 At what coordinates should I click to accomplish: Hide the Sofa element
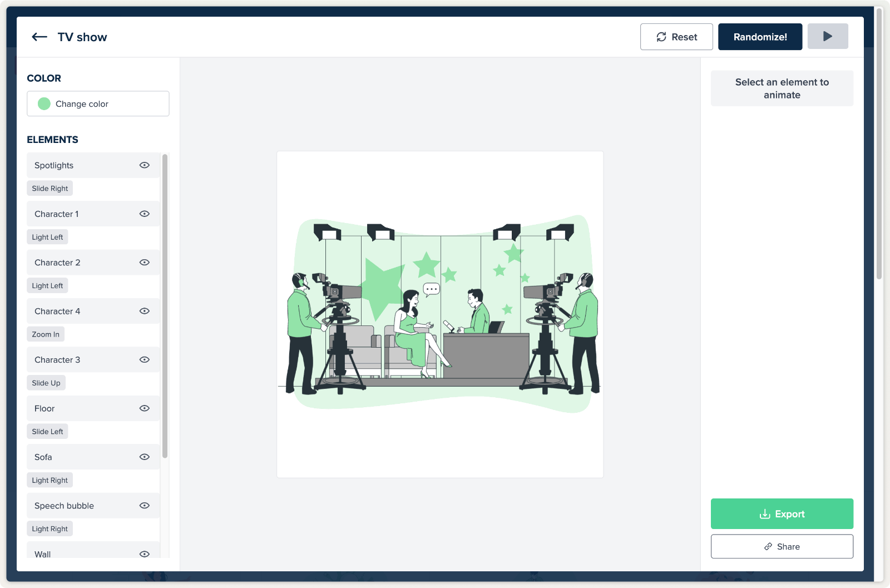(145, 457)
